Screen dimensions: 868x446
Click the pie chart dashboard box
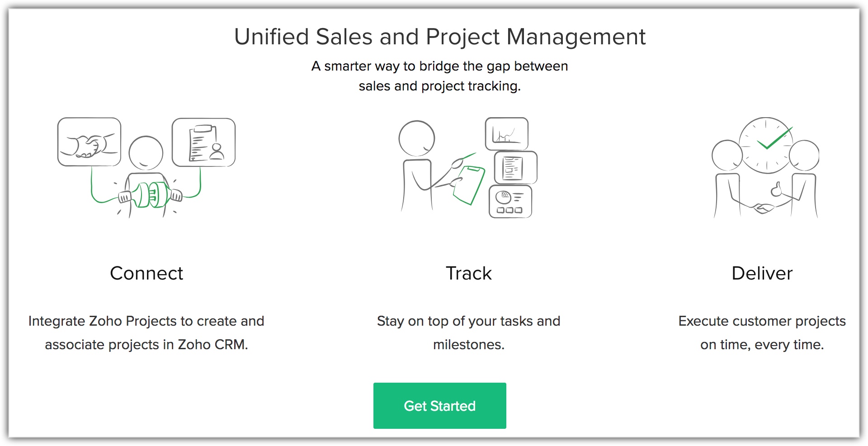(x=510, y=201)
